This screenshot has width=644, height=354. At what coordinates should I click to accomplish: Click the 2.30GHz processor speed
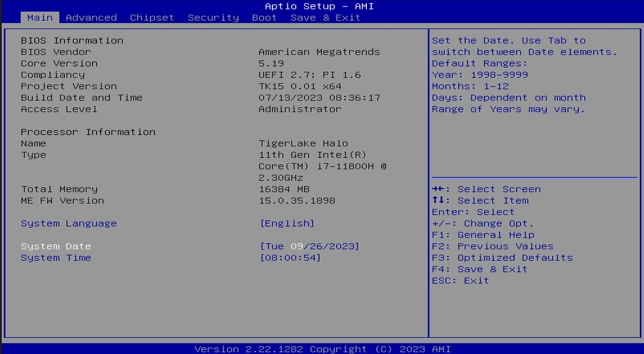click(281, 178)
